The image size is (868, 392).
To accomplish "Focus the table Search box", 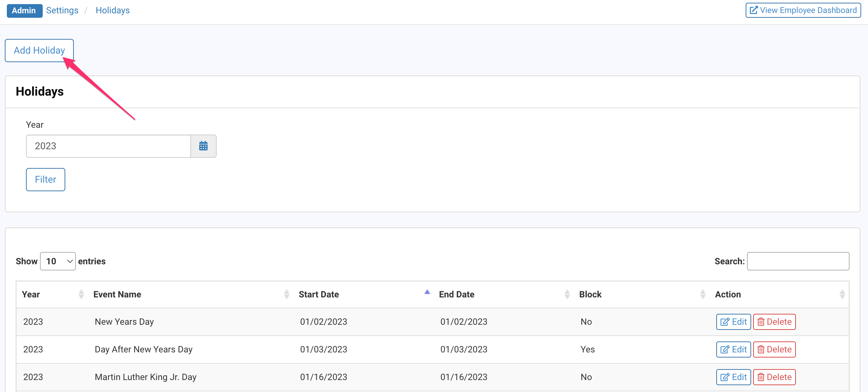I will 798,261.
